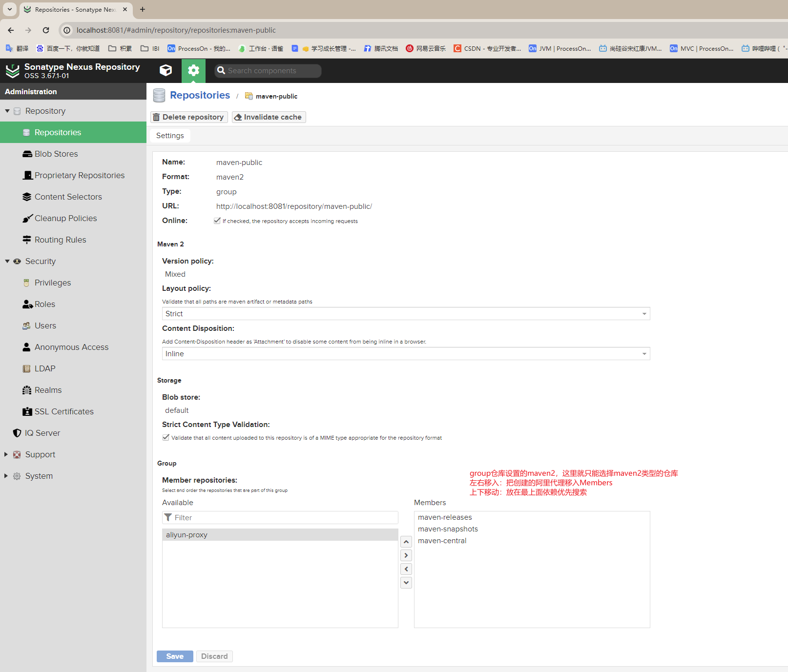Click the Save button
788x672 pixels.
(175, 656)
